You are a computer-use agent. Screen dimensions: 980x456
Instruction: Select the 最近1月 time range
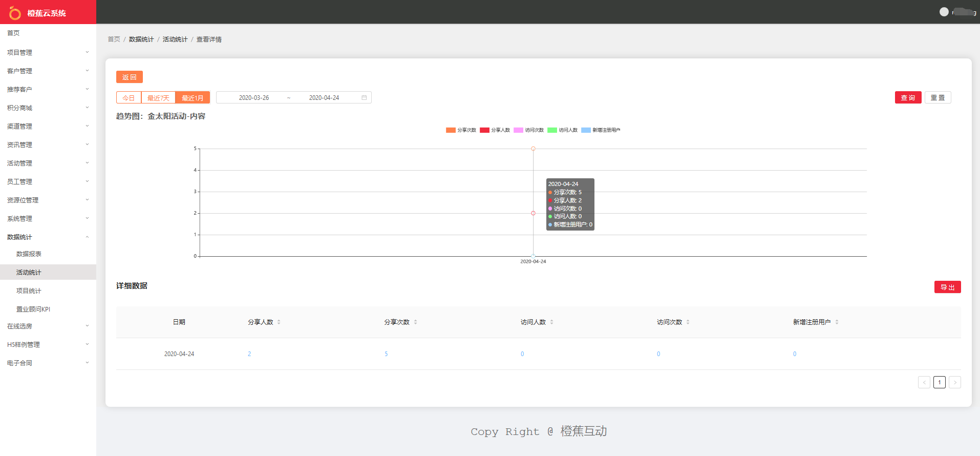[193, 97]
